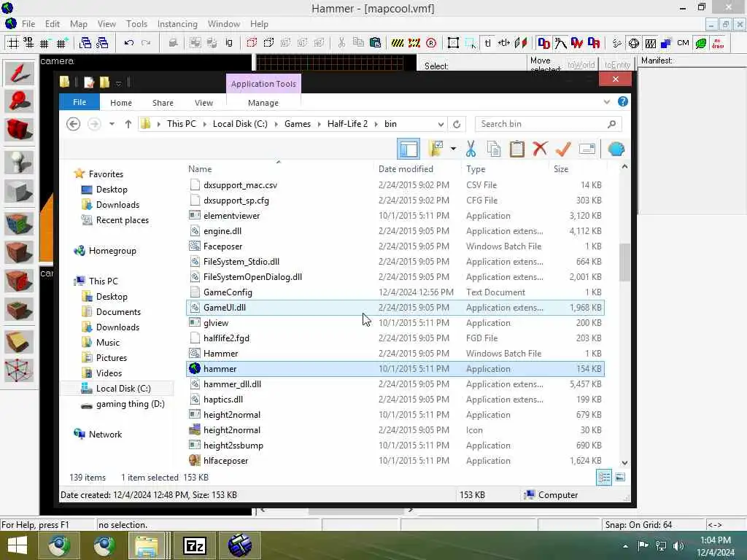Image resolution: width=747 pixels, height=560 pixels.
Task: Open Local Disk (C:) in navigation pane
Action: coord(123,389)
